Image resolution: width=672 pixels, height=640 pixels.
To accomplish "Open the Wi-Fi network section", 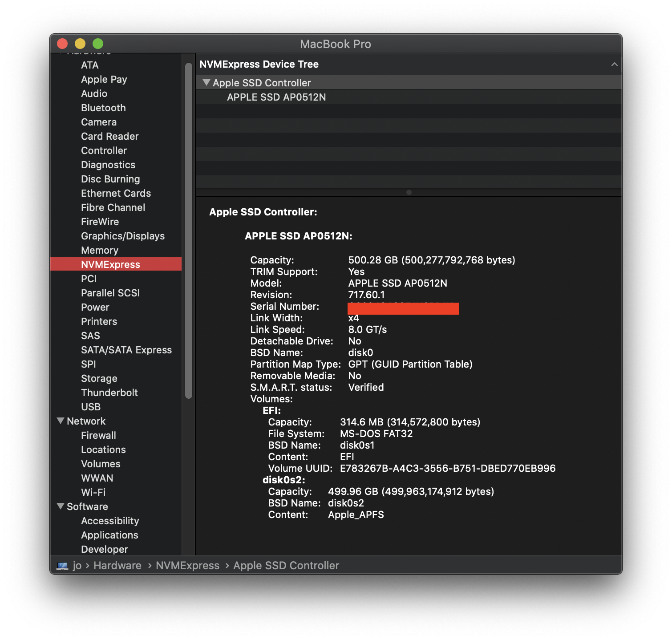I will (x=93, y=492).
